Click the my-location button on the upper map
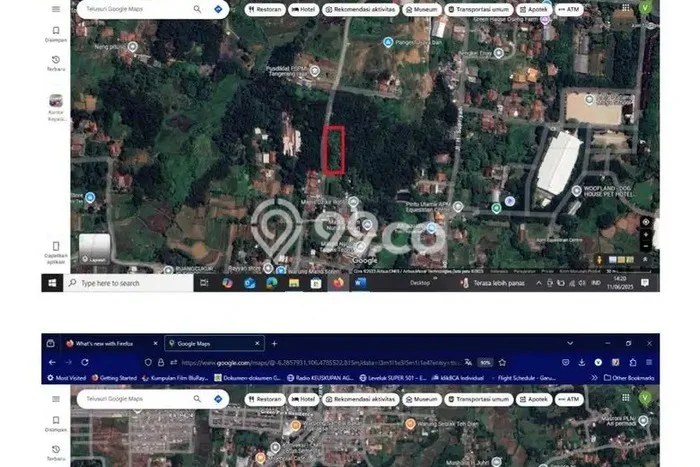The height and width of the screenshot is (467, 700). click(x=646, y=222)
